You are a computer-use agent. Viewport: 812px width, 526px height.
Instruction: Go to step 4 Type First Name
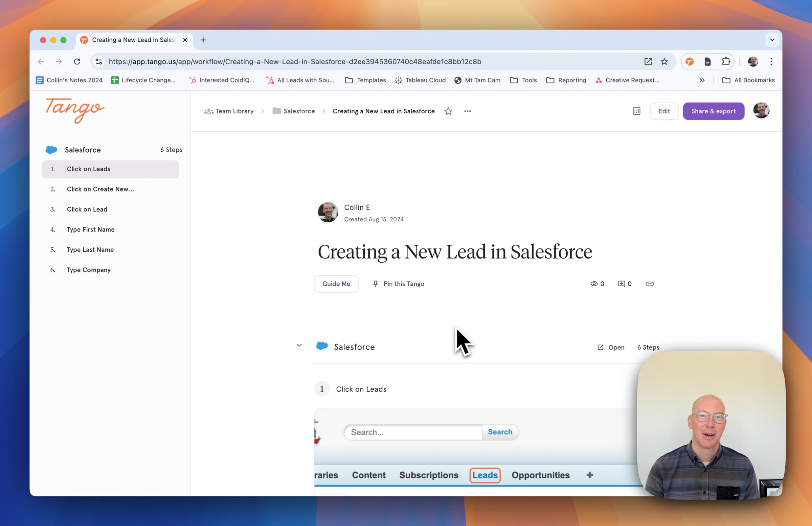point(110,229)
